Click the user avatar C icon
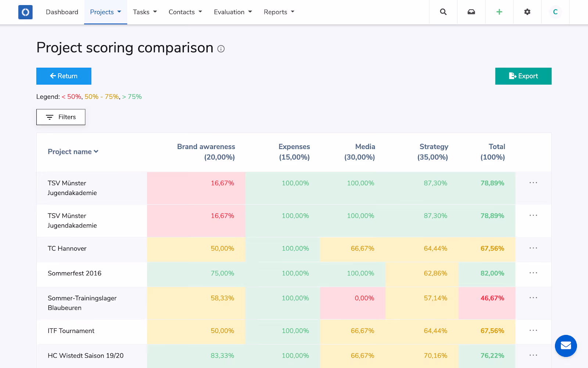588x368 pixels. pyautogui.click(x=555, y=12)
